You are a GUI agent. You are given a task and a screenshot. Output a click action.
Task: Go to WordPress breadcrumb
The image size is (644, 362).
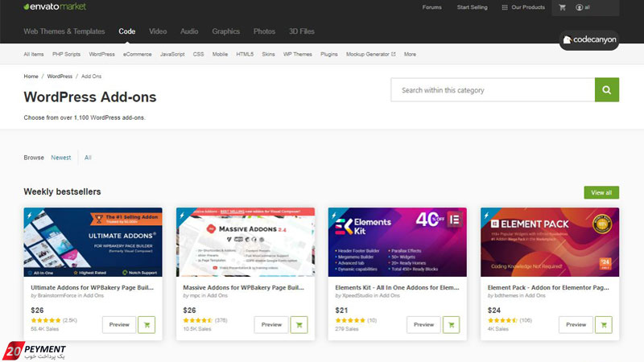[x=60, y=76]
